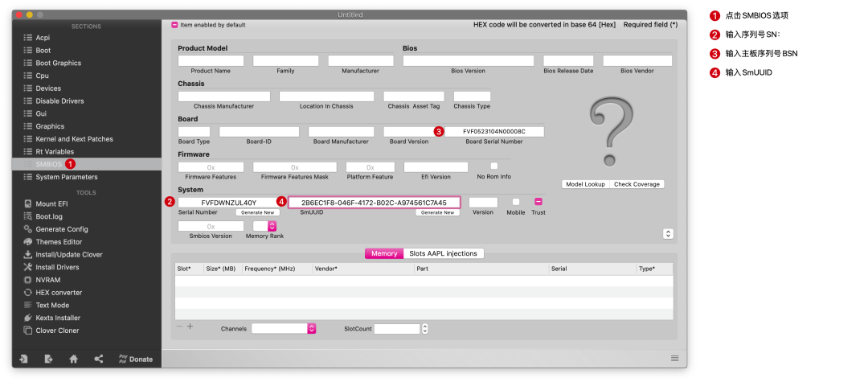Click the Serial column header in memory table
This screenshot has height=382, width=868.
click(592, 269)
